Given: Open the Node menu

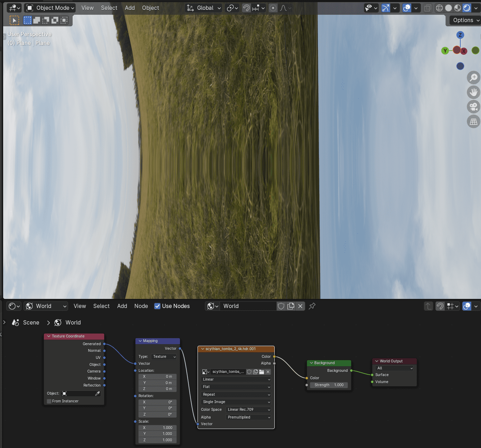Looking at the screenshot, I should 141,306.
